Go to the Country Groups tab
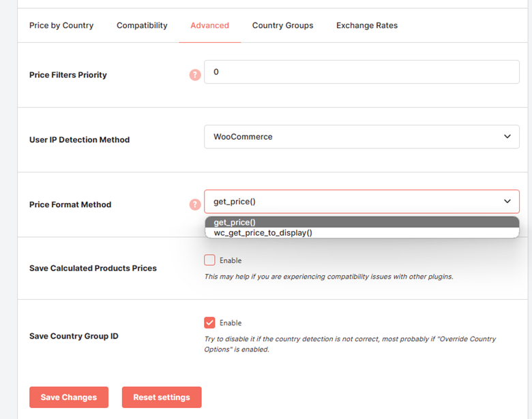Screen dimensions: 532x419 coord(282,25)
